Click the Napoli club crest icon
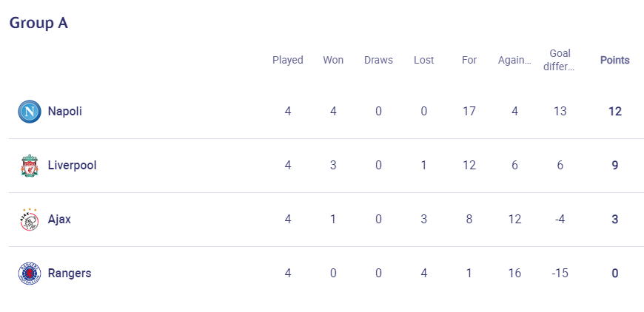 (30, 112)
